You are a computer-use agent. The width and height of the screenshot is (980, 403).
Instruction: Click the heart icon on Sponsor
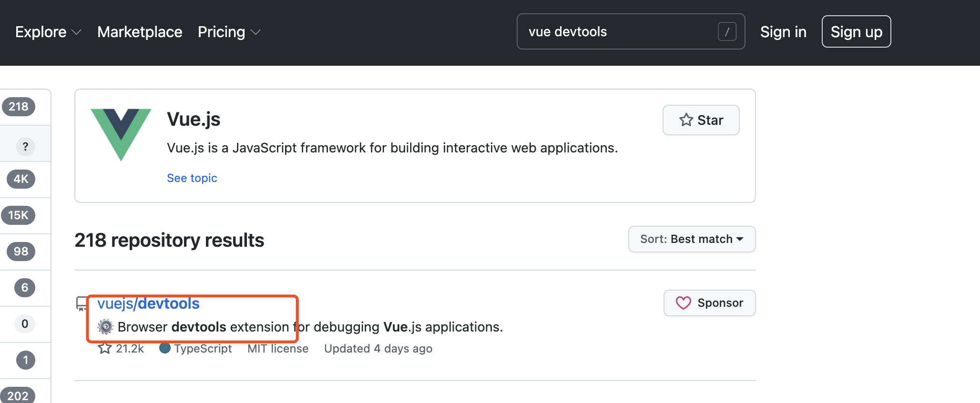pos(684,303)
